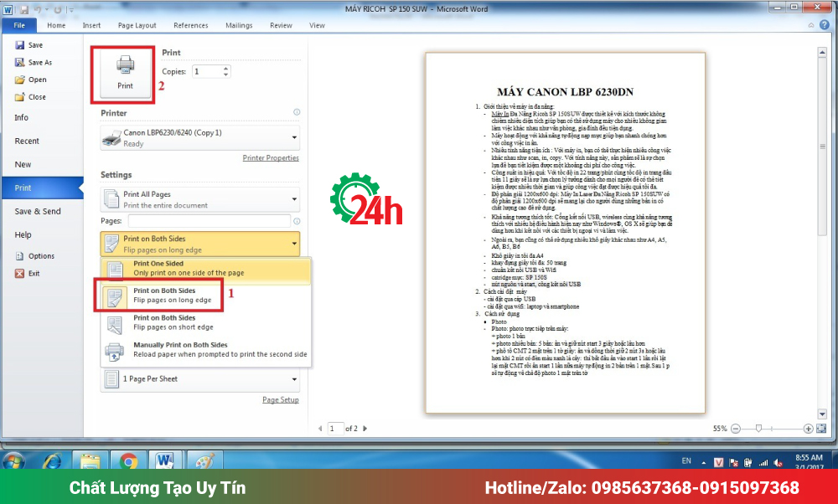Switch to the Home ribbon tab
This screenshot has height=504, width=838.
[56, 25]
